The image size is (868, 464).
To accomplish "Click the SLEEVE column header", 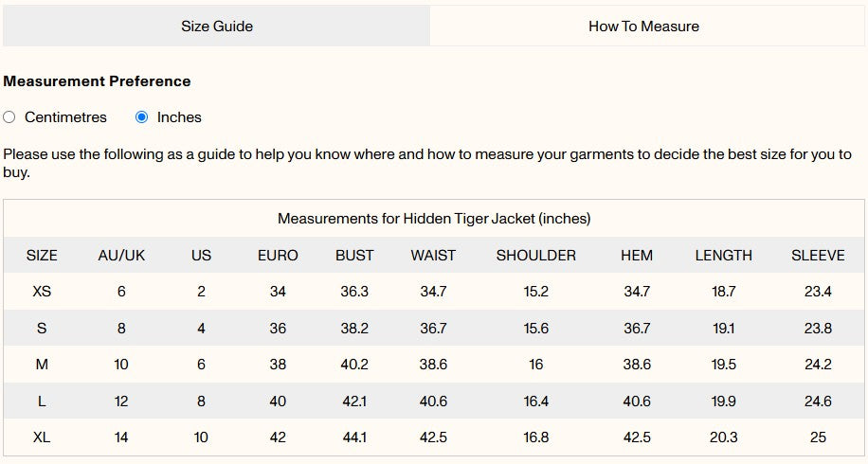I will click(818, 256).
